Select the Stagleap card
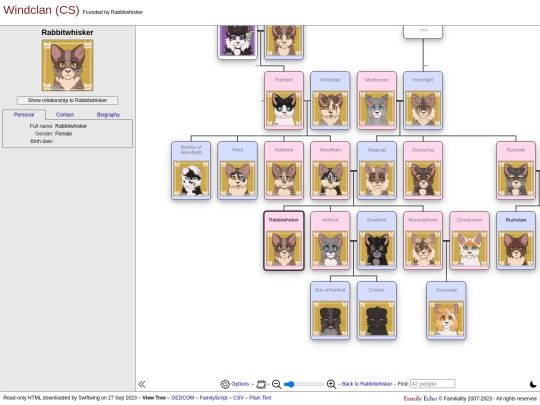This screenshot has height=405, width=540. [376, 170]
